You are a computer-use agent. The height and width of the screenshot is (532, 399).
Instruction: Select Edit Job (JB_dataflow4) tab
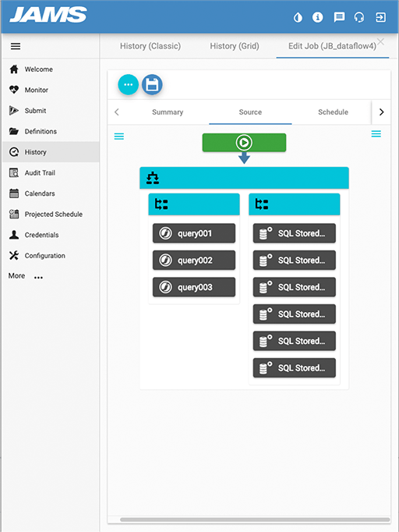332,46
